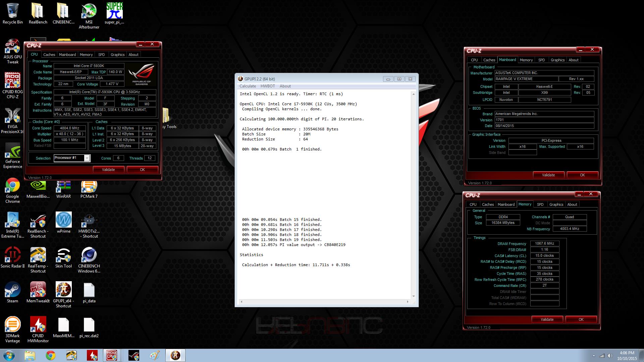This screenshot has height=362, width=644.
Task: Select CPU tab in Memory CPU-Z window
Action: click(x=473, y=204)
